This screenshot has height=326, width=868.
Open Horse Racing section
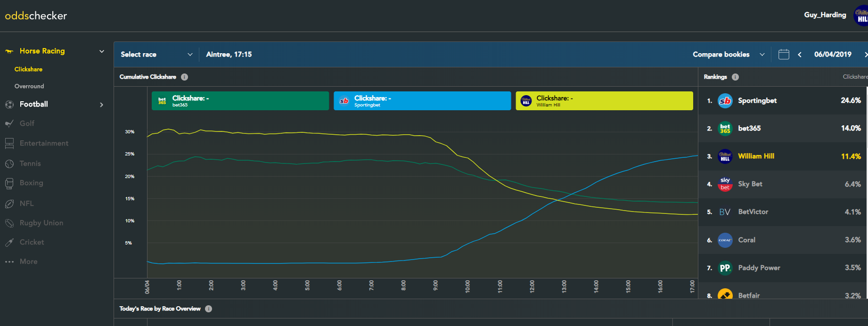pyautogui.click(x=42, y=51)
